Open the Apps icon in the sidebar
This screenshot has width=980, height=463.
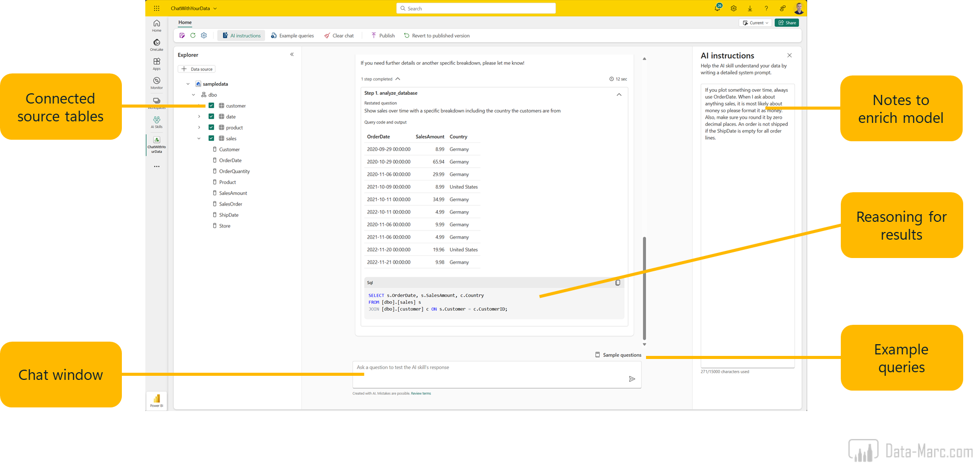click(x=157, y=63)
